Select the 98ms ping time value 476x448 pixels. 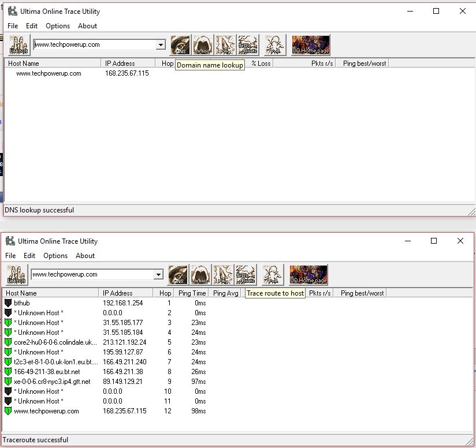pos(199,411)
